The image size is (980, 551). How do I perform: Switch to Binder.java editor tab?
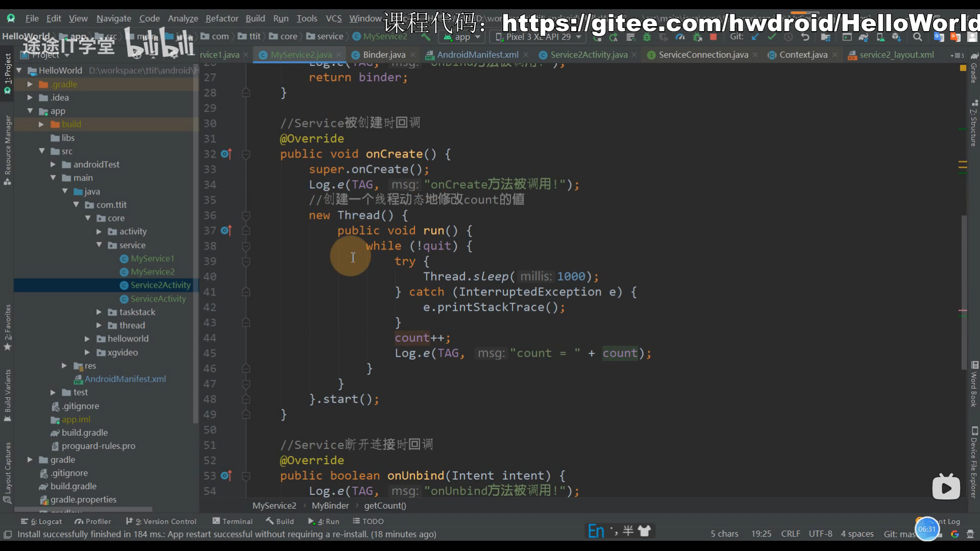pos(384,55)
